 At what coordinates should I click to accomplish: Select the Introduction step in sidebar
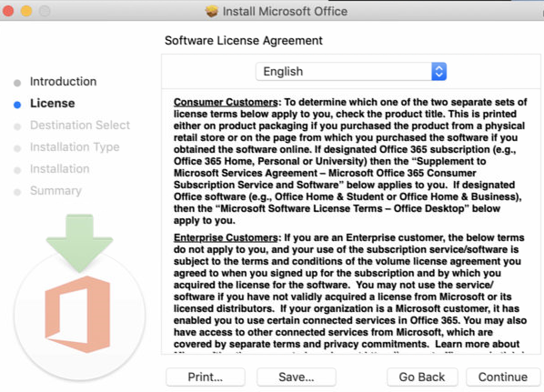(x=63, y=82)
